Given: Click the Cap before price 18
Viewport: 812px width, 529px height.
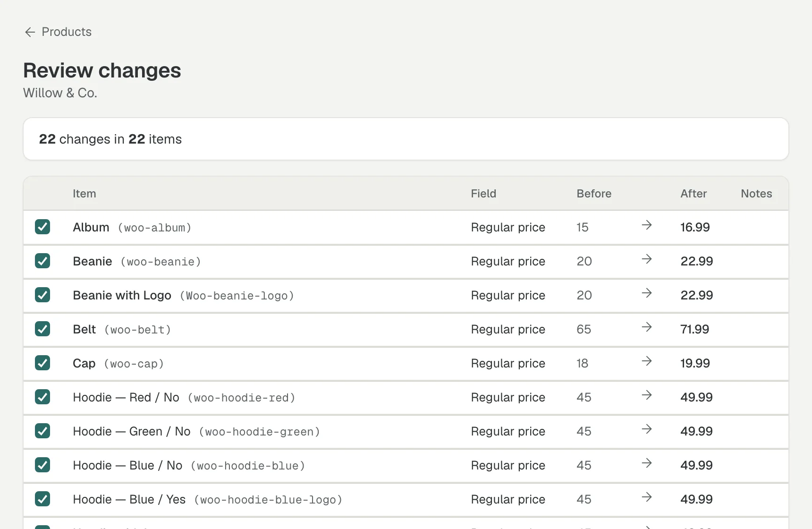Looking at the screenshot, I should tap(583, 363).
